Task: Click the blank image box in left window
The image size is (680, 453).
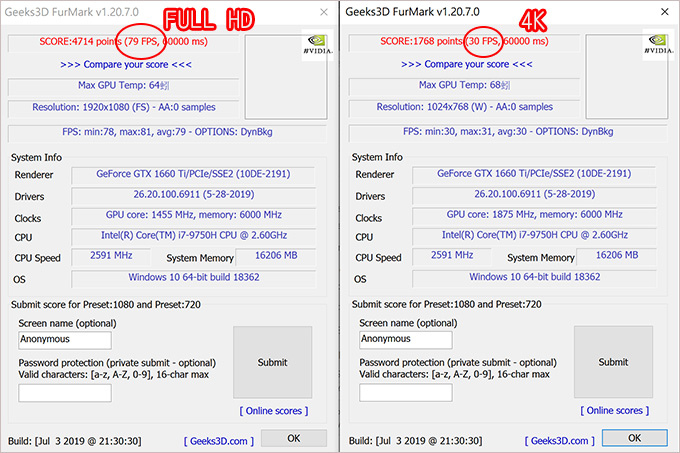Action: (285, 77)
